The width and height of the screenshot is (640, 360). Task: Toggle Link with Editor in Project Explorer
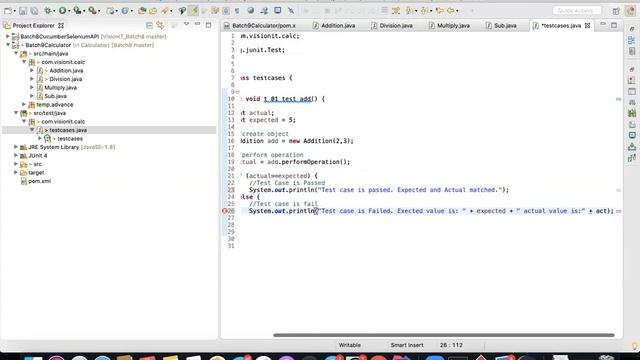tap(160, 25)
